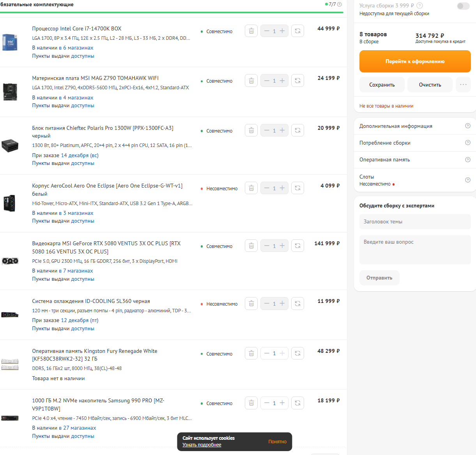Screen dimensions: 476x455
Task: Replace the MSI MAG Z790 motherboard
Action: pos(297,81)
